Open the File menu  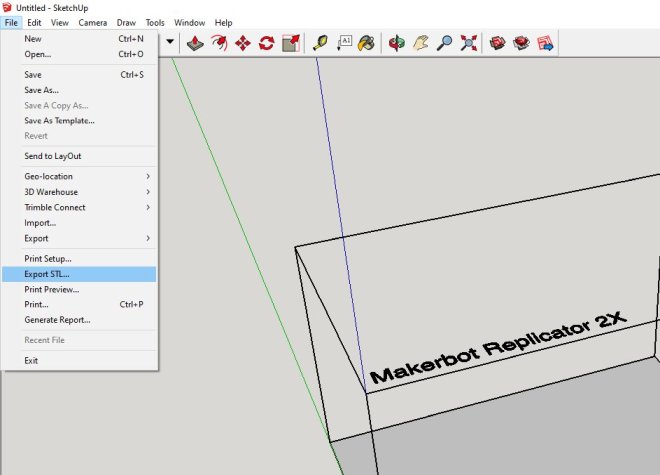point(11,23)
